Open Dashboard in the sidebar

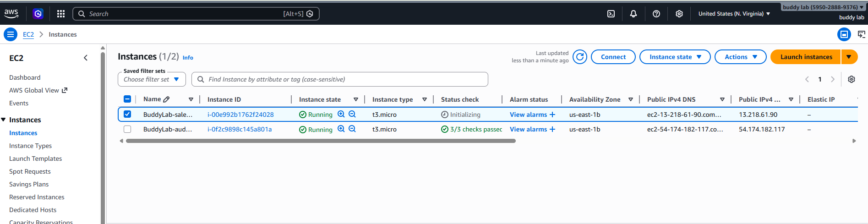point(25,77)
